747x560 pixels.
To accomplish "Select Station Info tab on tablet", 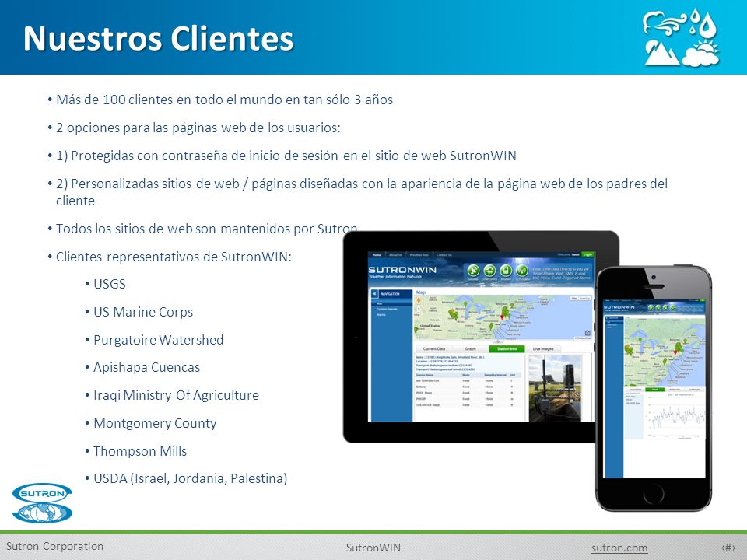I will click(x=507, y=349).
